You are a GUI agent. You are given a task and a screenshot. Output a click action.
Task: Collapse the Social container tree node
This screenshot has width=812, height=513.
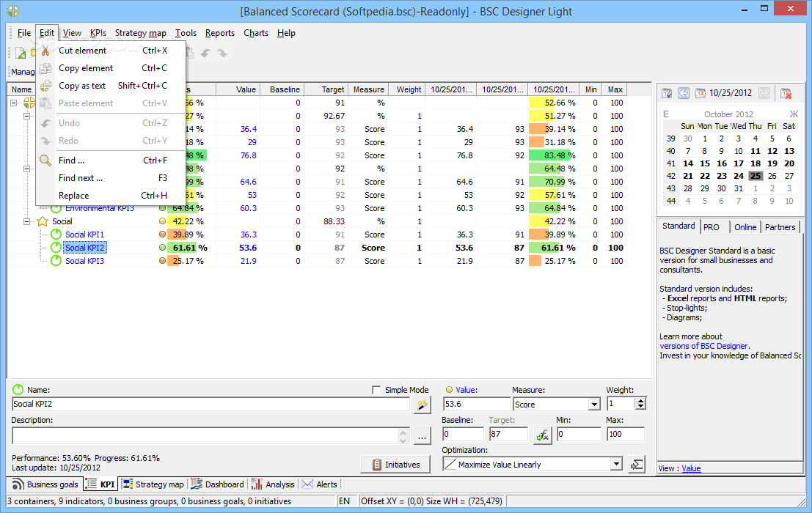[x=26, y=221]
